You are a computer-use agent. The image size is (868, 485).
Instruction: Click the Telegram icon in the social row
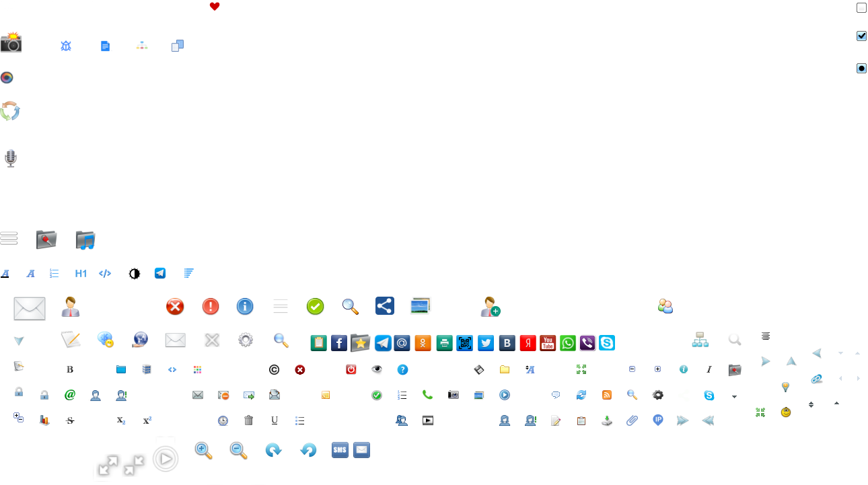point(383,343)
